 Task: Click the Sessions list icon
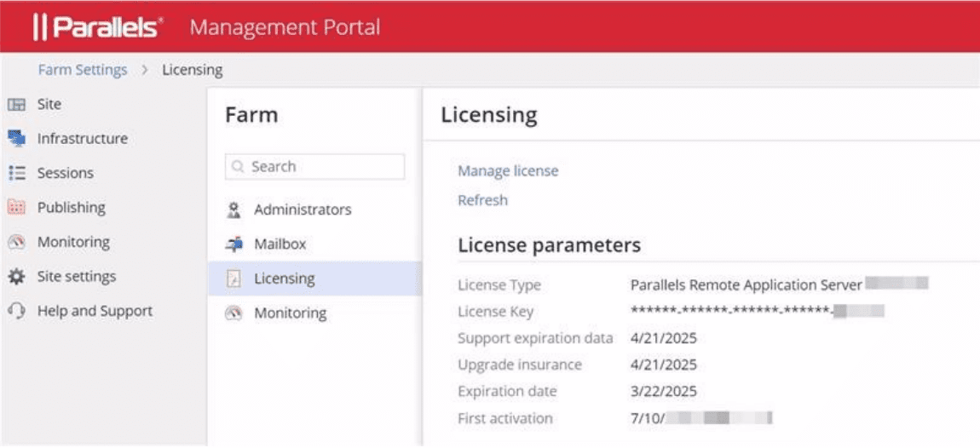(17, 173)
